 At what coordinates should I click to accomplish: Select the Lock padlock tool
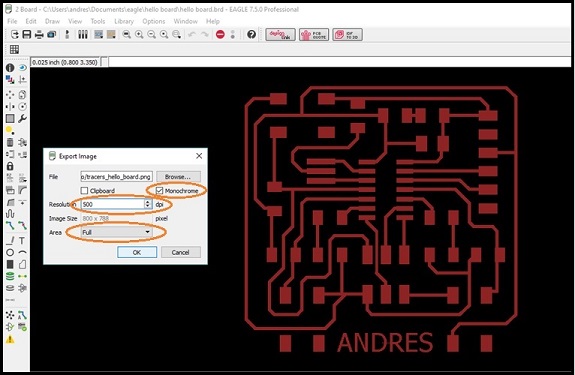pos(10,166)
